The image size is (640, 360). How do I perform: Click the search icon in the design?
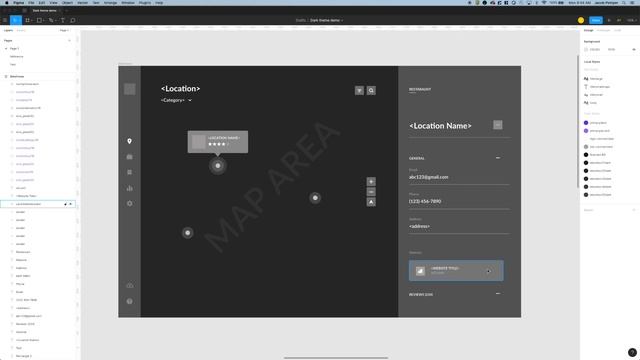pyautogui.click(x=371, y=91)
